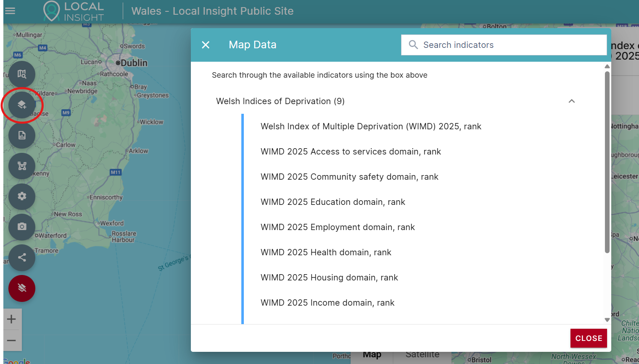This screenshot has height=364, width=639.
Task: Open the settings gear button
Action: 22,196
